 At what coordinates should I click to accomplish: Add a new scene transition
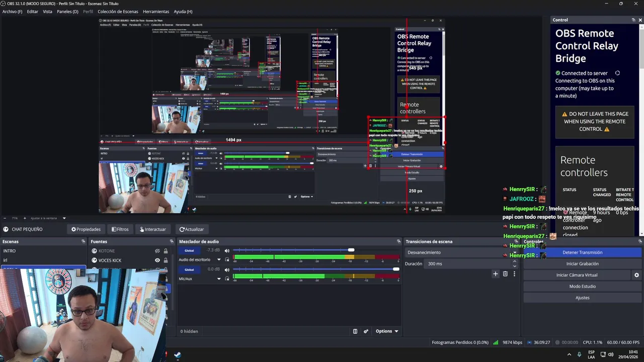click(x=496, y=274)
